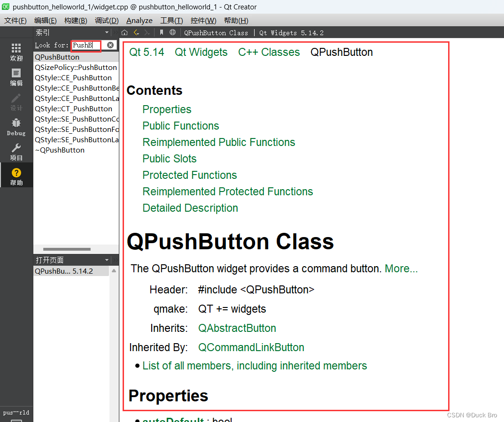The image size is (504, 422).
Task: Open the Analyze menu
Action: pyautogui.click(x=139, y=21)
